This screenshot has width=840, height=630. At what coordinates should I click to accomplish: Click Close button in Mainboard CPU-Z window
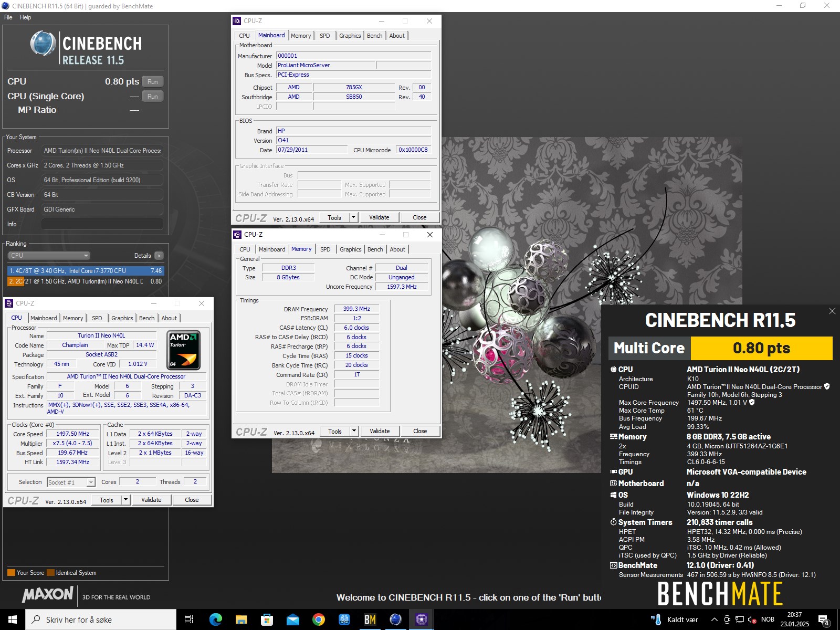coord(419,217)
